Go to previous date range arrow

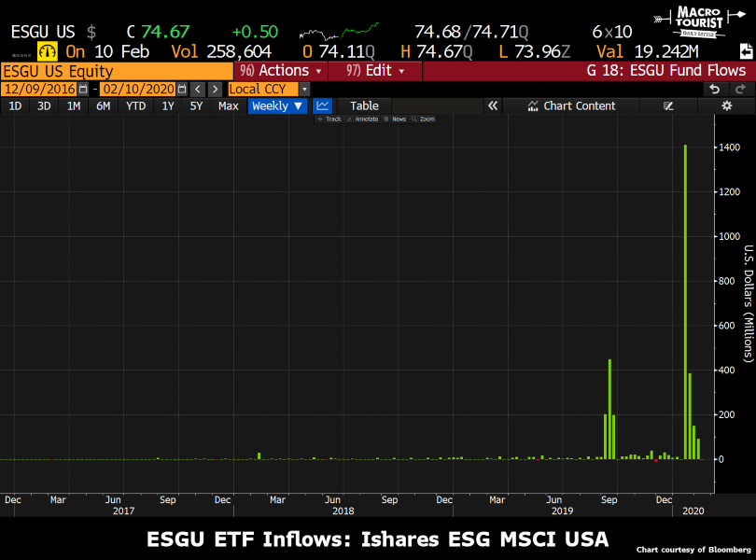coord(197,90)
